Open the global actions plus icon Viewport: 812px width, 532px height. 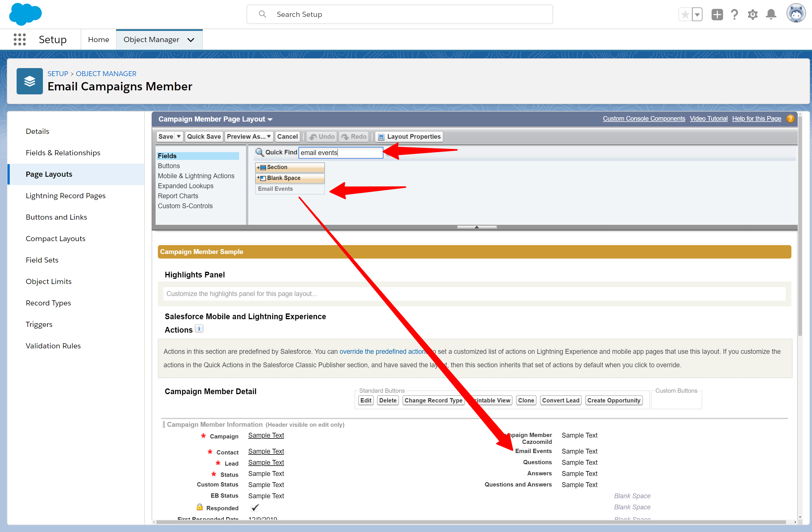coord(717,15)
